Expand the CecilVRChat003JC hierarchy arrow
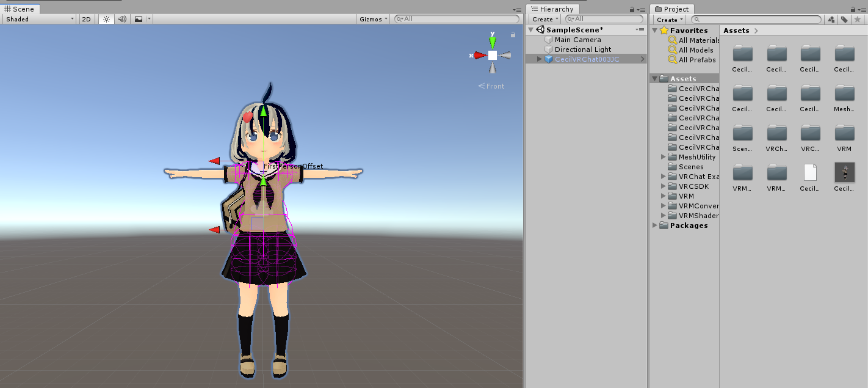Viewport: 868px width, 388px height. (x=540, y=59)
